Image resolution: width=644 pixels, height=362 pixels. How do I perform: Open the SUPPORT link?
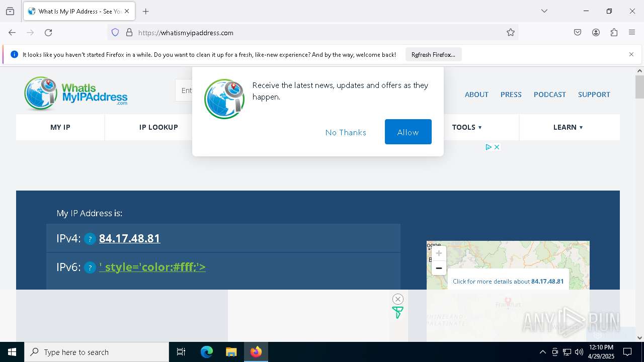tap(594, 95)
